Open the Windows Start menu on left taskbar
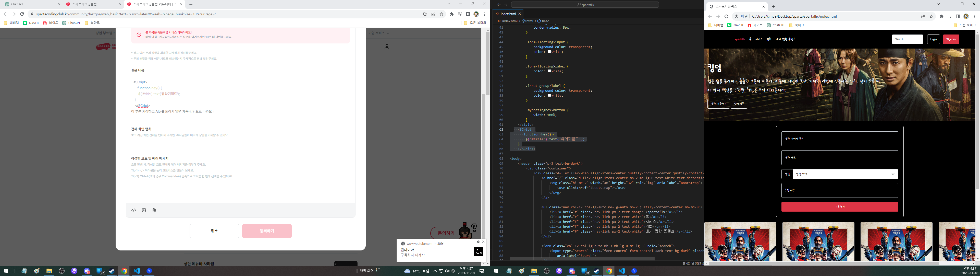Image resolution: width=980 pixels, height=276 pixels. (6, 271)
